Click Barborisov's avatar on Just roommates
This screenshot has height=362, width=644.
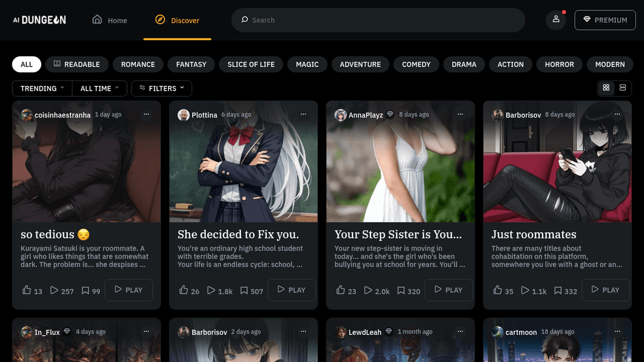(x=497, y=115)
